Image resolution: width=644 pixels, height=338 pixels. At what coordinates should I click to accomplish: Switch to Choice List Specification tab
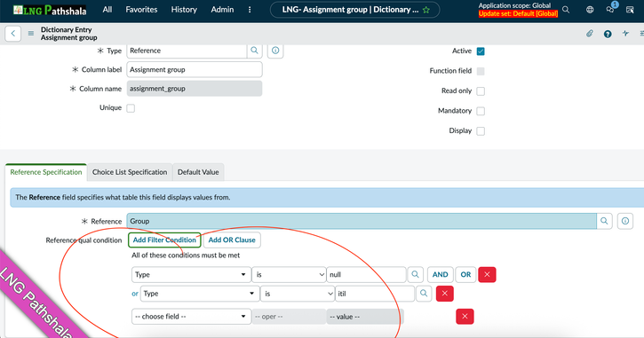(x=130, y=172)
